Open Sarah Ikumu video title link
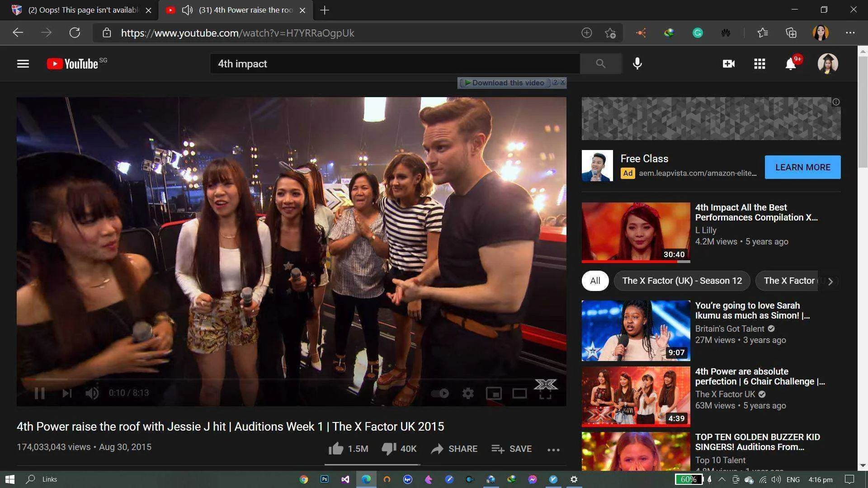868x488 pixels. 752,310
